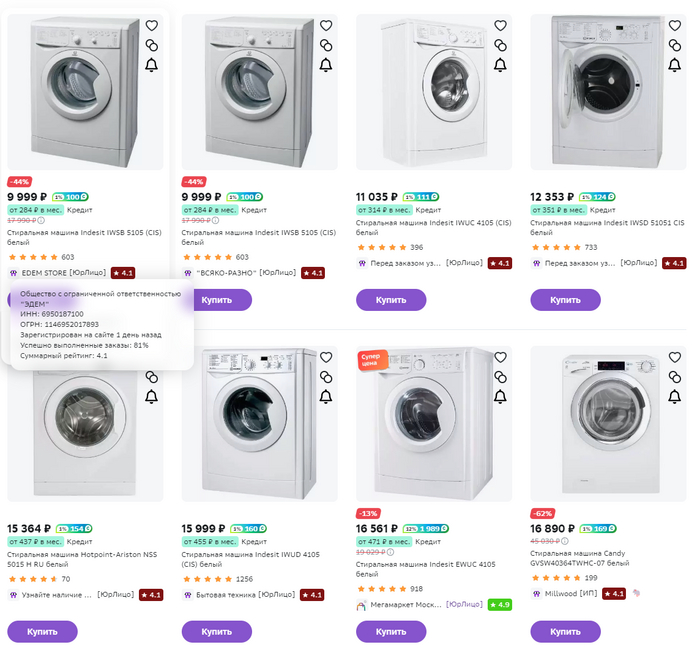Expand the info next to 17 990 ₽ for ВСЯКО-РАЗНО
The height and width of the screenshot is (650, 700).
click(x=216, y=221)
